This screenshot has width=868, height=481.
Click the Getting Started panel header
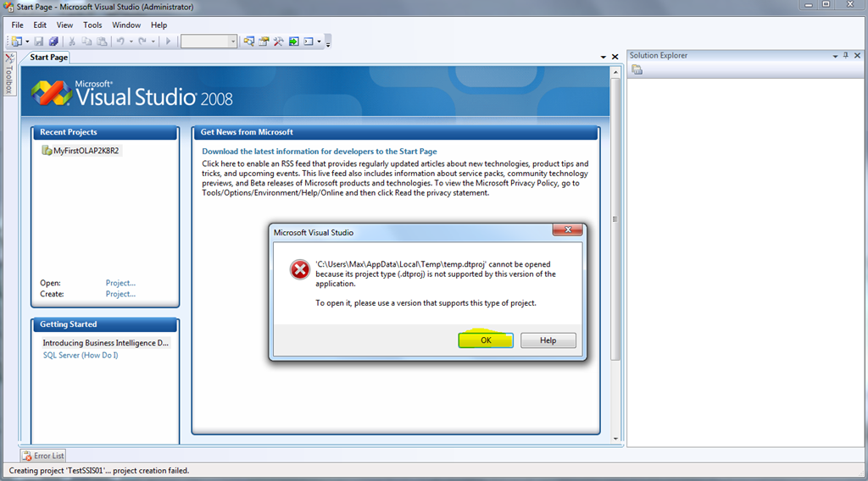105,324
